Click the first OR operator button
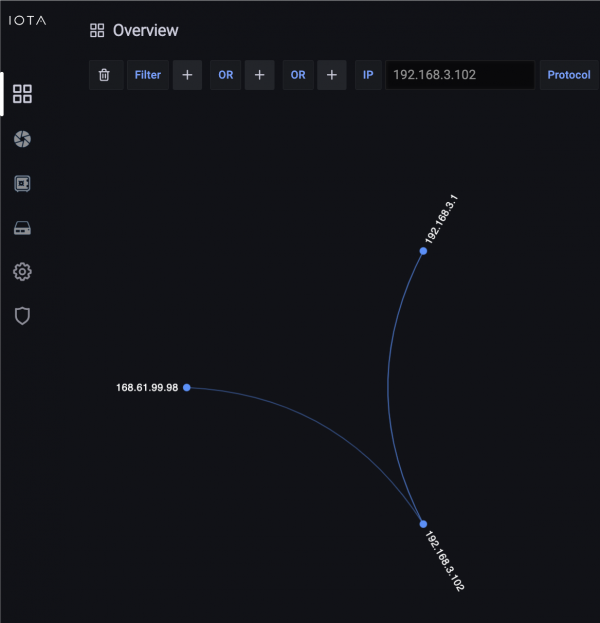Screen dimensions: 600x623 pos(226,75)
